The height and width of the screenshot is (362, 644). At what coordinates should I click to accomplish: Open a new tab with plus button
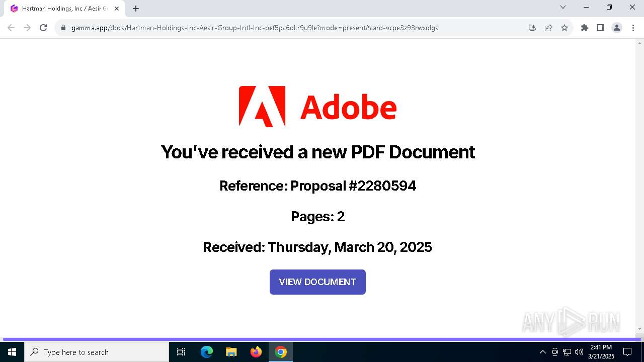(136, 9)
